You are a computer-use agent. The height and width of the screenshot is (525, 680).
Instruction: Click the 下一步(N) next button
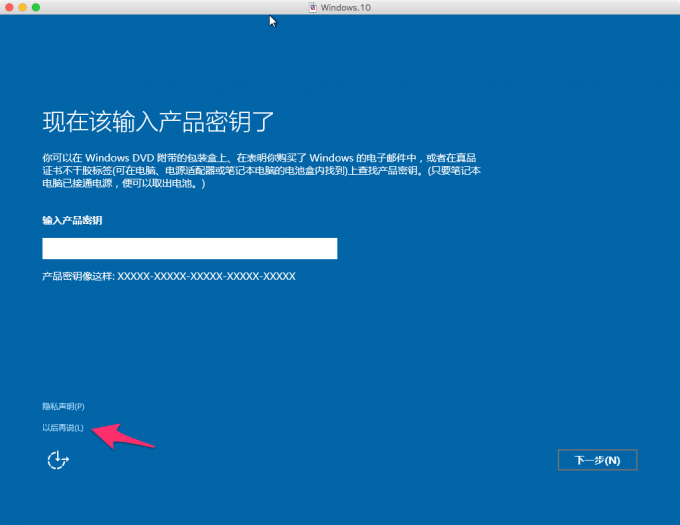[597, 460]
